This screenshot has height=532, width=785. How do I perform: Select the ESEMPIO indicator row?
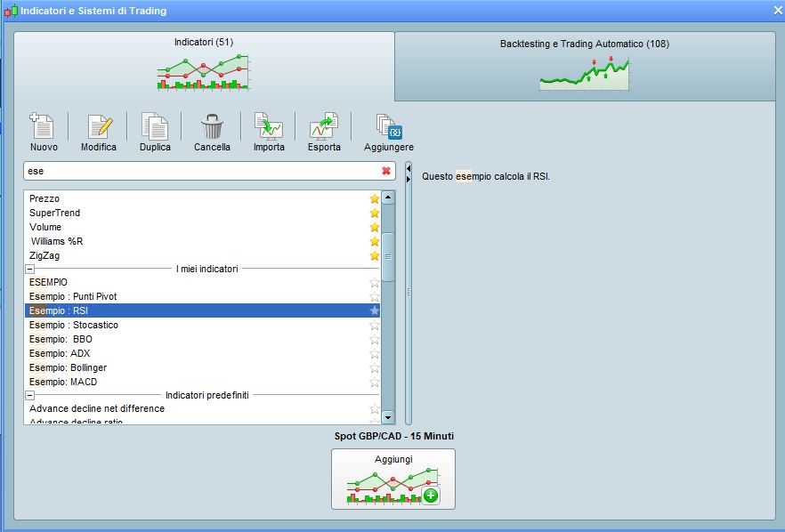202,282
